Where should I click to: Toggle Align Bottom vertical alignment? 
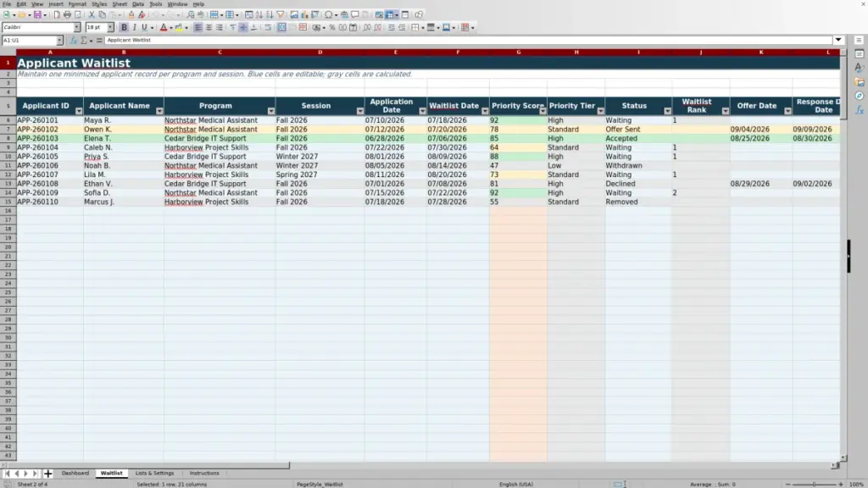tap(253, 28)
